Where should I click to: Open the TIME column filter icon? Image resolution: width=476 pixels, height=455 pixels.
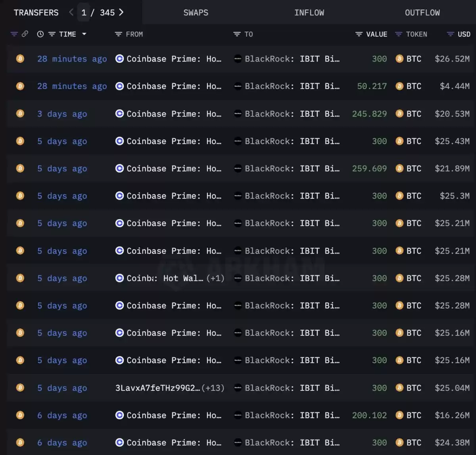click(x=52, y=34)
